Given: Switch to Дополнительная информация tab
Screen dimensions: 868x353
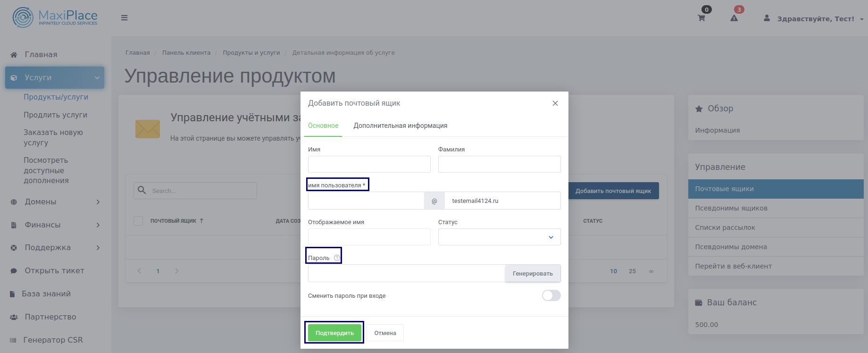Looking at the screenshot, I should click(x=401, y=126).
